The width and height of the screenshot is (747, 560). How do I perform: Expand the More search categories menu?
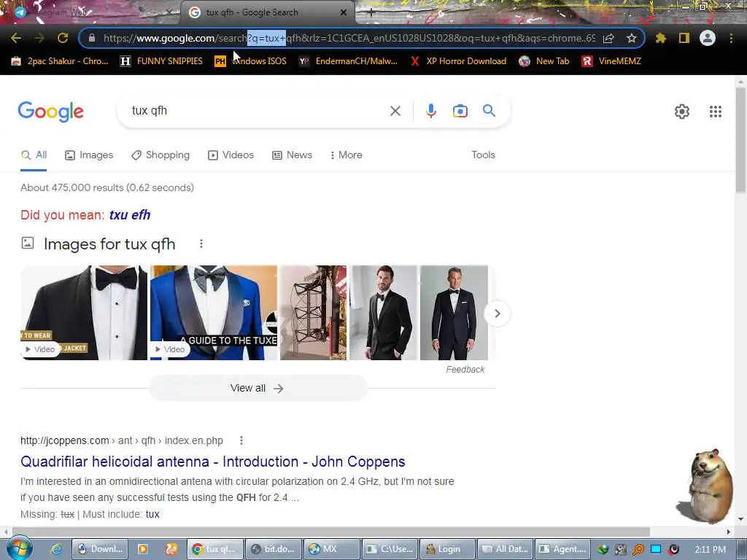347,155
